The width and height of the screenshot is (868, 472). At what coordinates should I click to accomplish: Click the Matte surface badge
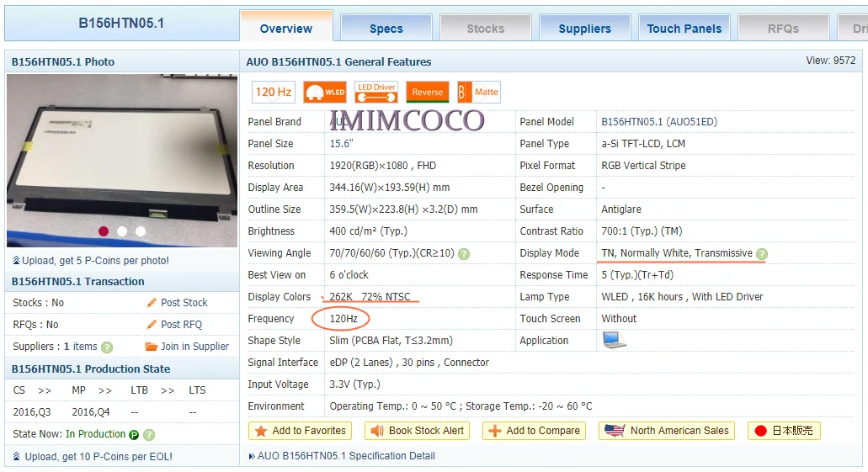(x=479, y=92)
